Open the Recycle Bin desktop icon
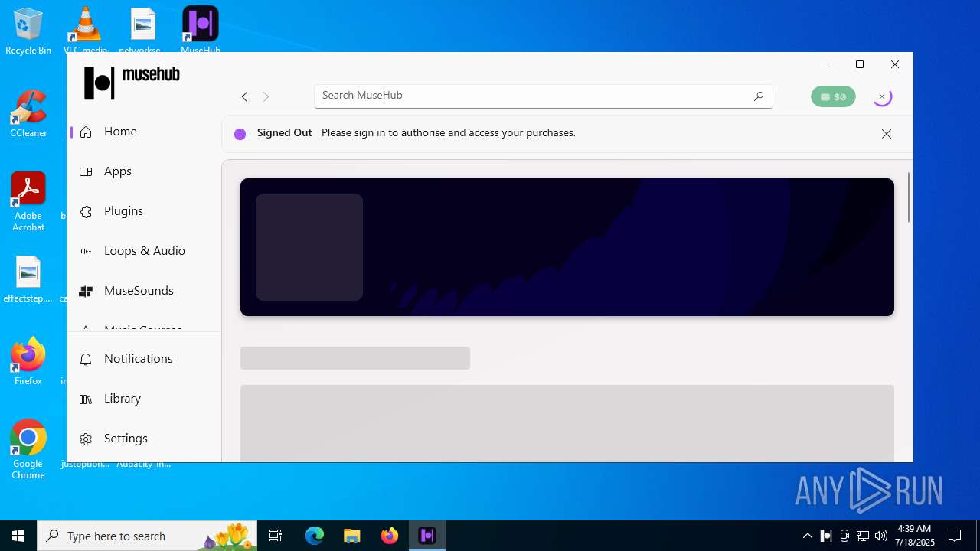 pos(28,31)
